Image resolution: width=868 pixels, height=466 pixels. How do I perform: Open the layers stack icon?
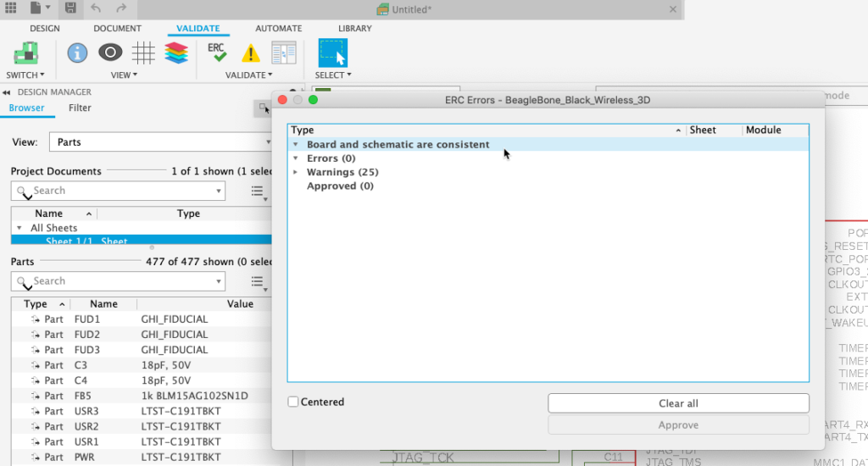pyautogui.click(x=176, y=53)
